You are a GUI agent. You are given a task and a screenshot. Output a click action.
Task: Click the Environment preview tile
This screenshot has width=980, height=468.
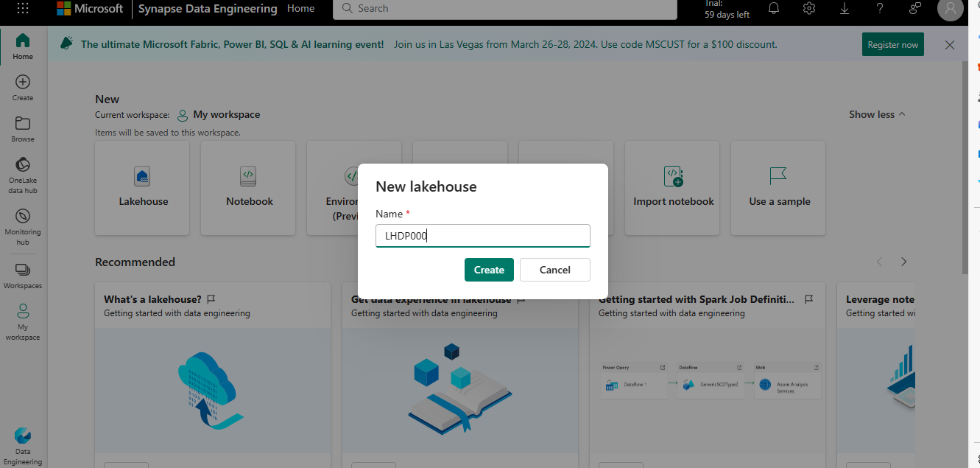(x=332, y=188)
